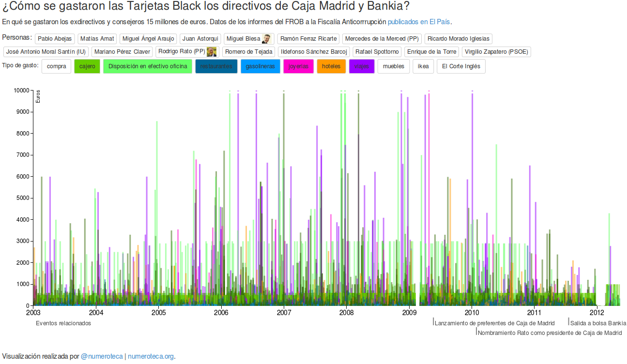Toggle the gasolineras expense type

(x=260, y=66)
